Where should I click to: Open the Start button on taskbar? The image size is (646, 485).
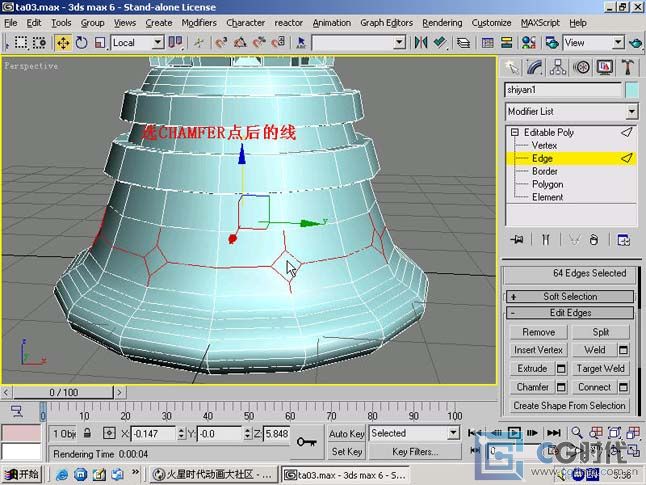coord(22,475)
